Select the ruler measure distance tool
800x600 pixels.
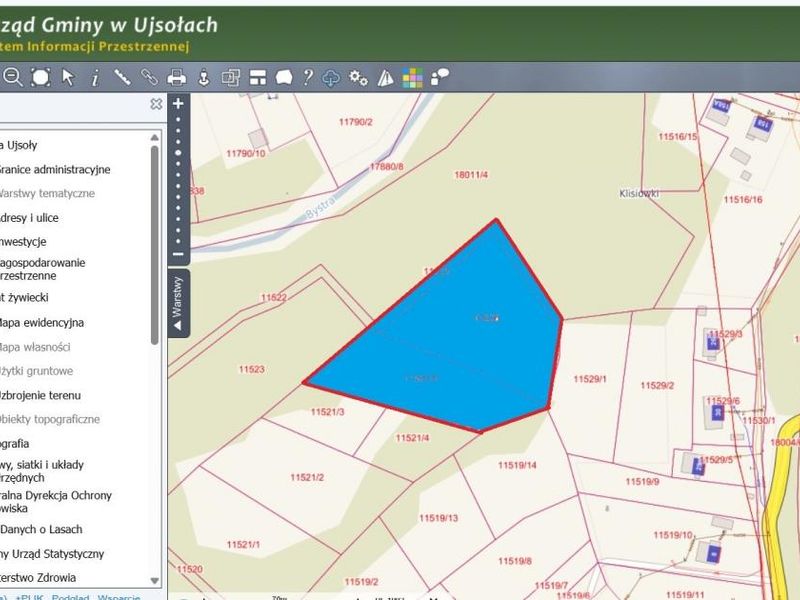(x=122, y=78)
